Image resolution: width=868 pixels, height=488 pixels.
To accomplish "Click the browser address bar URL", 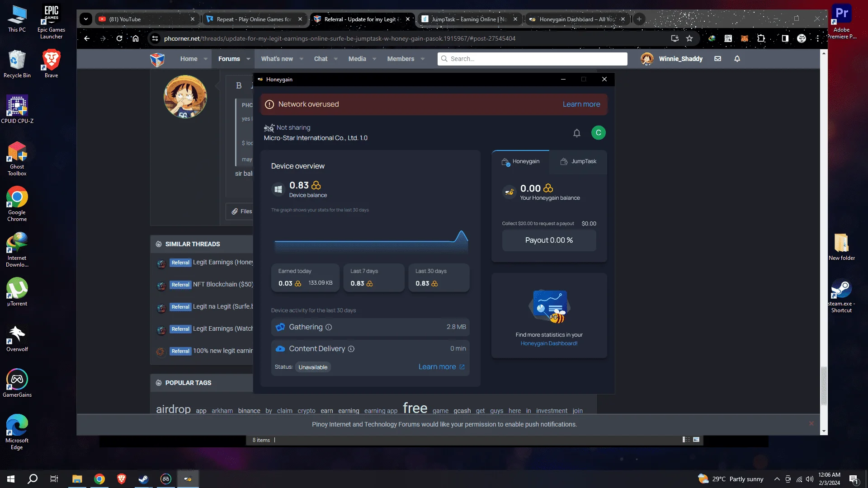I will click(x=340, y=38).
